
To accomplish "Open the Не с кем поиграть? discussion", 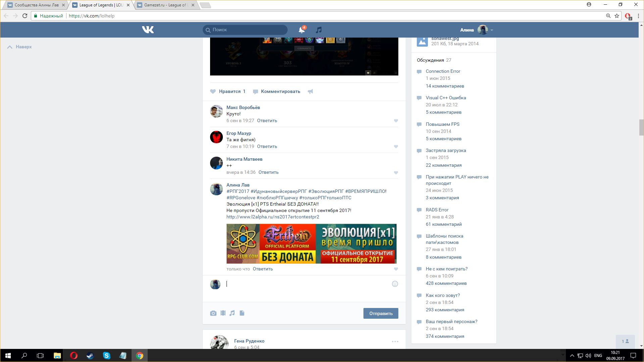I will point(447,269).
